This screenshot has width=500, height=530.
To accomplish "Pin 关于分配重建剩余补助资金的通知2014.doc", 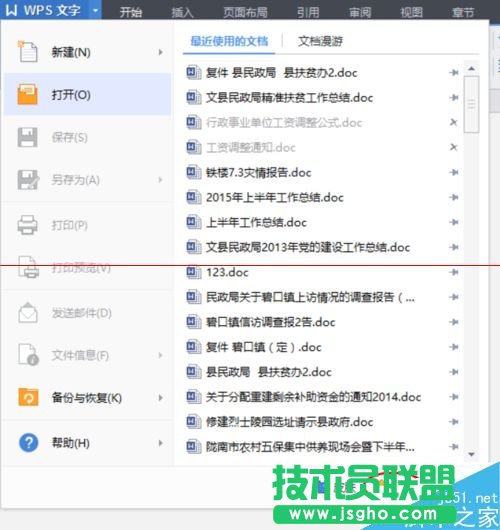I will pos(454,397).
